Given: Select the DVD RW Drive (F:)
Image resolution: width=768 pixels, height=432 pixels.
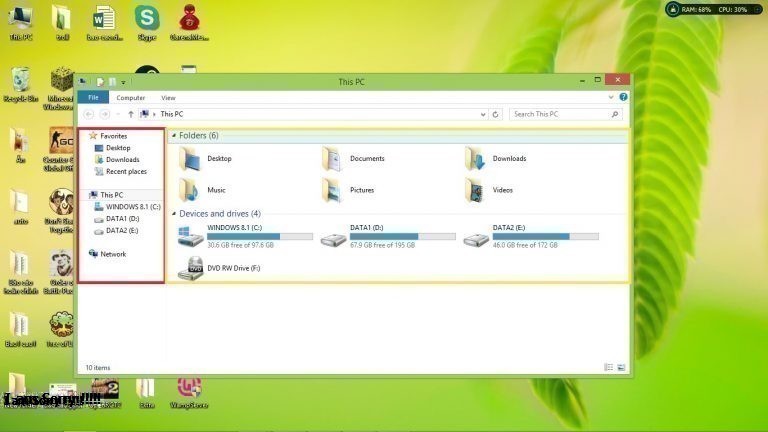Looking at the screenshot, I should [x=219, y=268].
